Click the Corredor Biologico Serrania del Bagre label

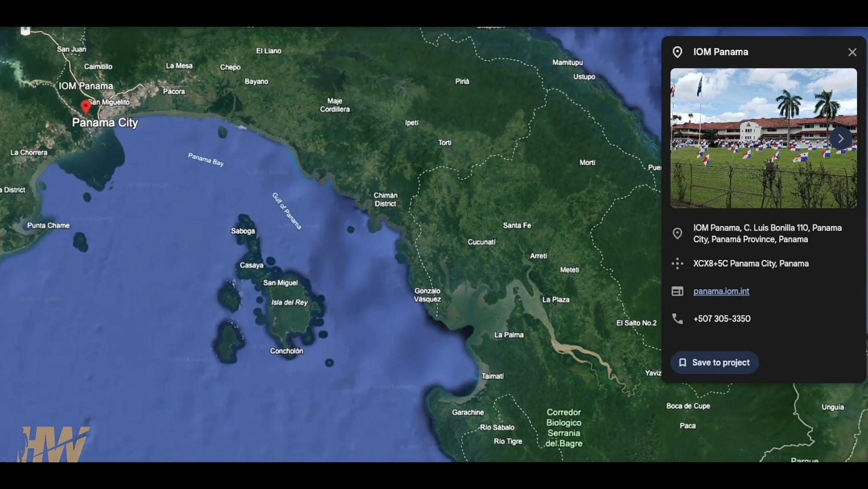tap(564, 428)
